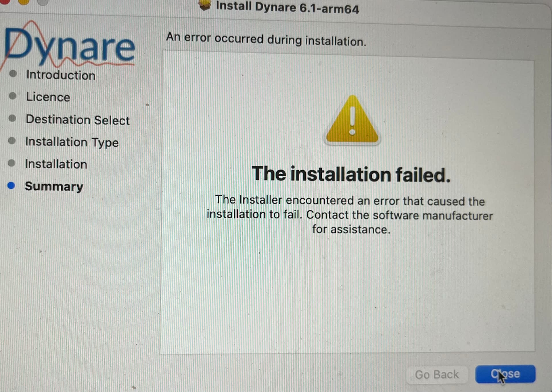Viewport: 552px width, 392px height.
Task: Click the Dynare logo in sidebar
Action: tap(68, 44)
